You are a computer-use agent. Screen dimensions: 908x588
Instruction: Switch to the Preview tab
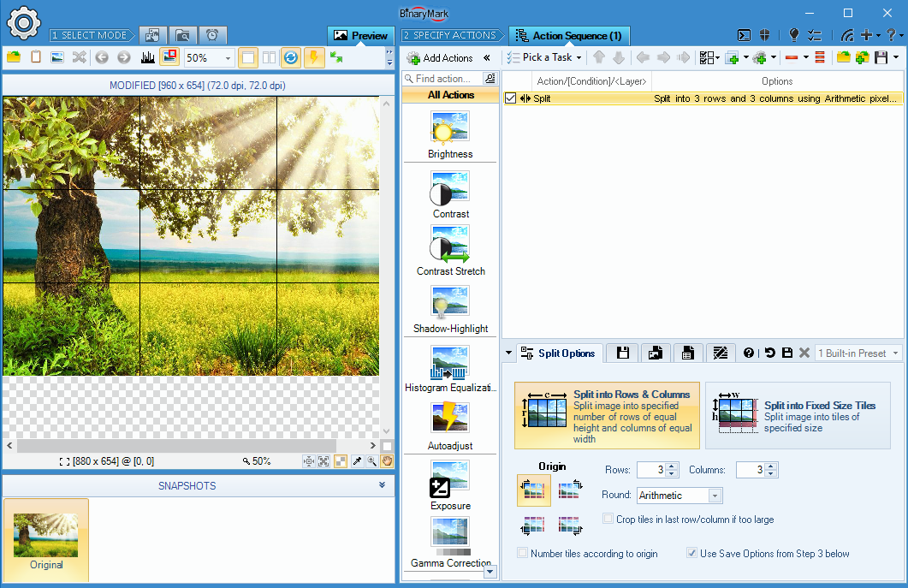click(x=360, y=36)
